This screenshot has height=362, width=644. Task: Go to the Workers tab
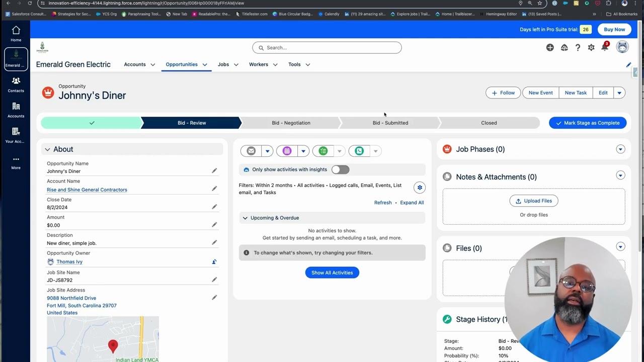[x=259, y=64]
